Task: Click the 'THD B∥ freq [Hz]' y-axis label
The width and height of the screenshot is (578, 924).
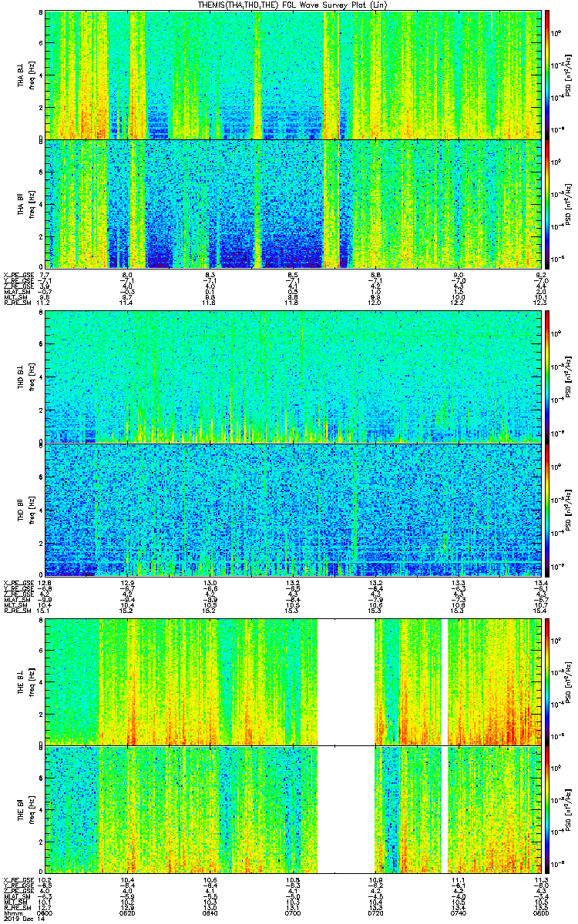Action: point(25,509)
